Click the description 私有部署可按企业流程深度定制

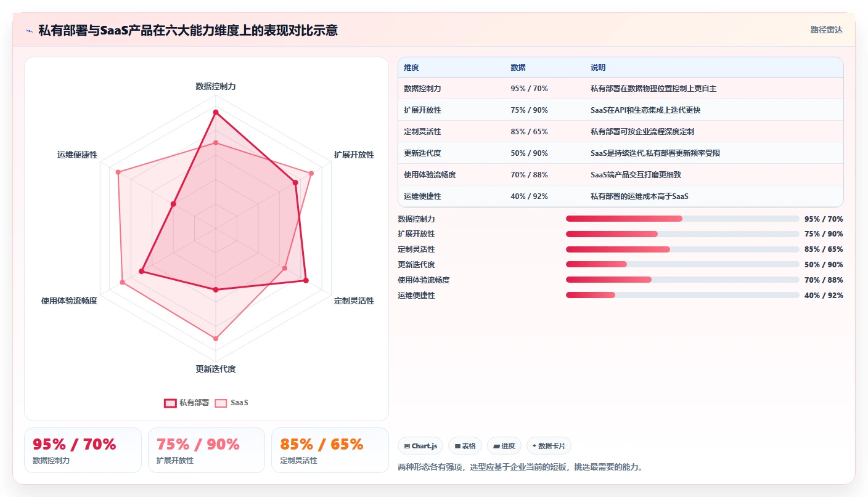(642, 132)
